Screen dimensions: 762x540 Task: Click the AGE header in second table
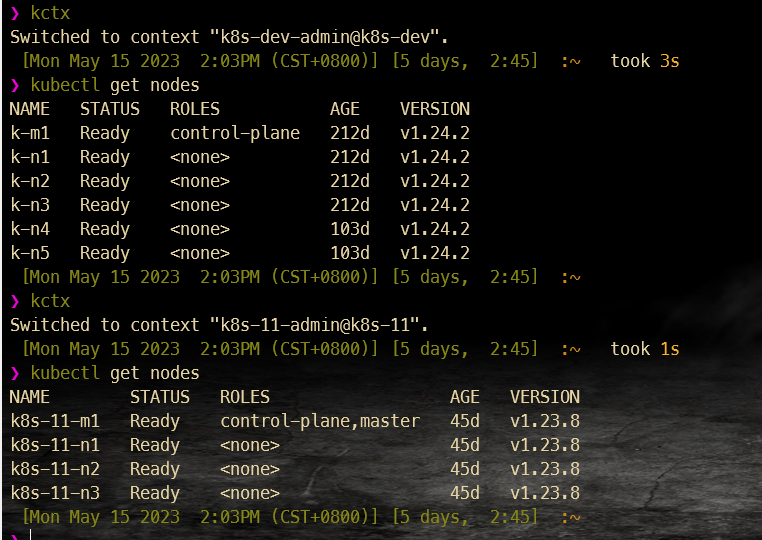point(465,397)
